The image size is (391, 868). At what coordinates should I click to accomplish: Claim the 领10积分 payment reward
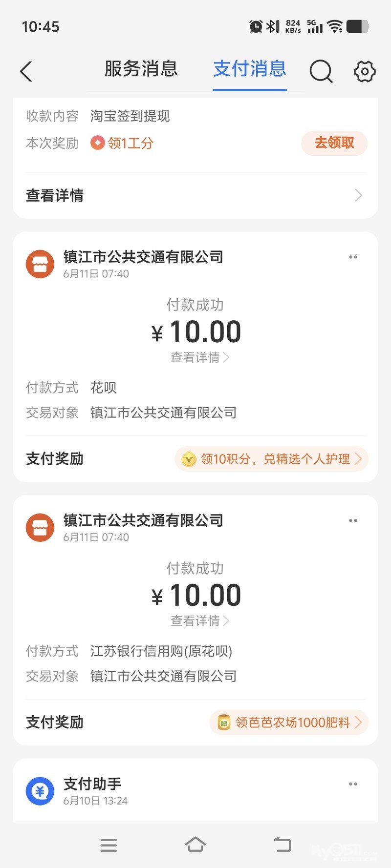point(271,459)
